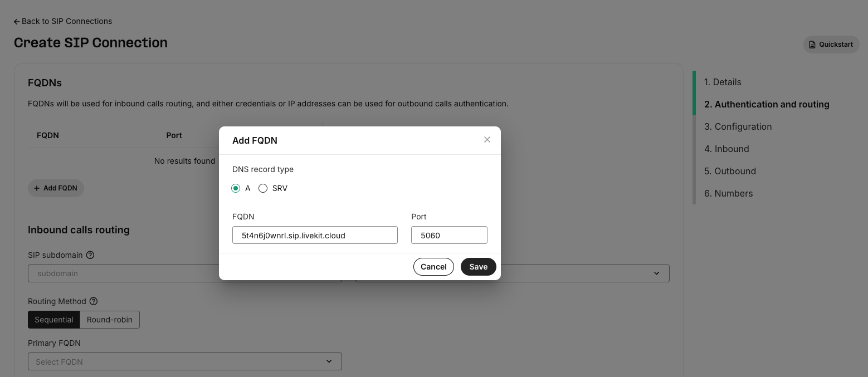Go back to SIP Connections
Viewport: 868px width, 377px height.
point(63,21)
